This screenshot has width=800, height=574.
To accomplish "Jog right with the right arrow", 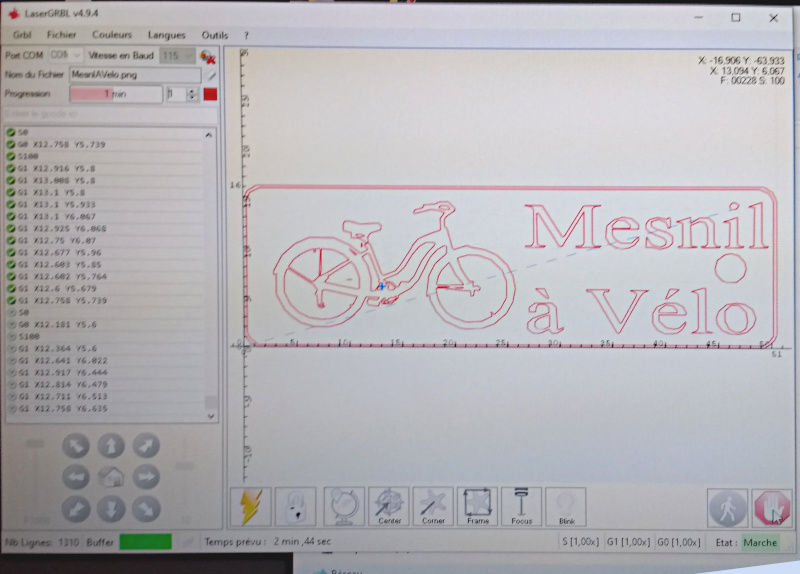I will point(146,477).
